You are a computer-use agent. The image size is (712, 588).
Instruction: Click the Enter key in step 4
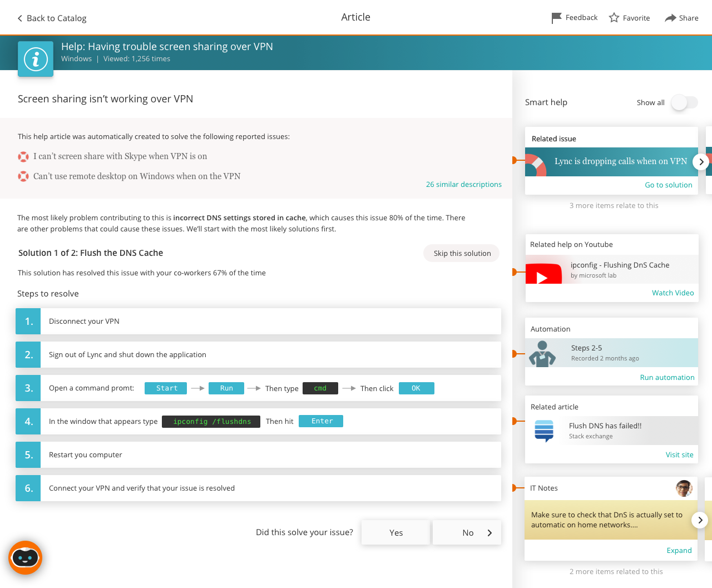pos(321,421)
